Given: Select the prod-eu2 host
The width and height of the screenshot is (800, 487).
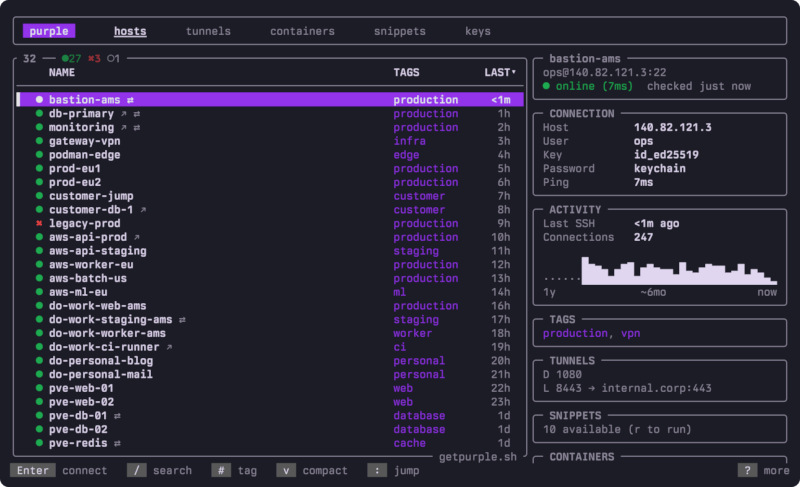Looking at the screenshot, I should [270, 183].
